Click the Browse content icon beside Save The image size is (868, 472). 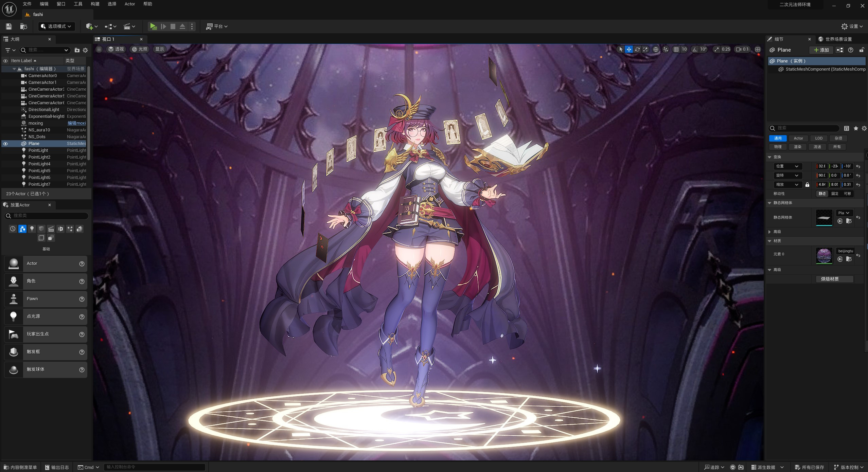[x=23, y=26]
